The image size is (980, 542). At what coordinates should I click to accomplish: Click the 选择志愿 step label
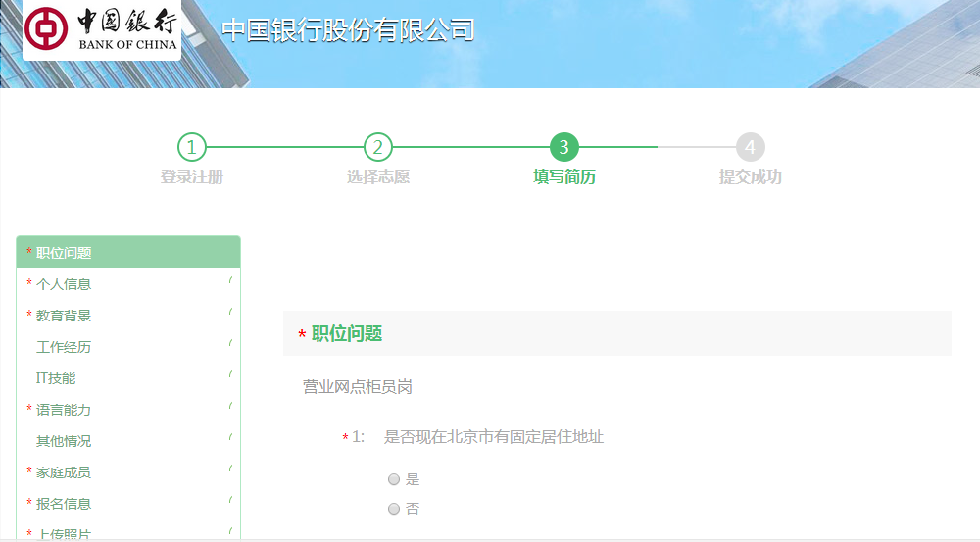click(378, 177)
